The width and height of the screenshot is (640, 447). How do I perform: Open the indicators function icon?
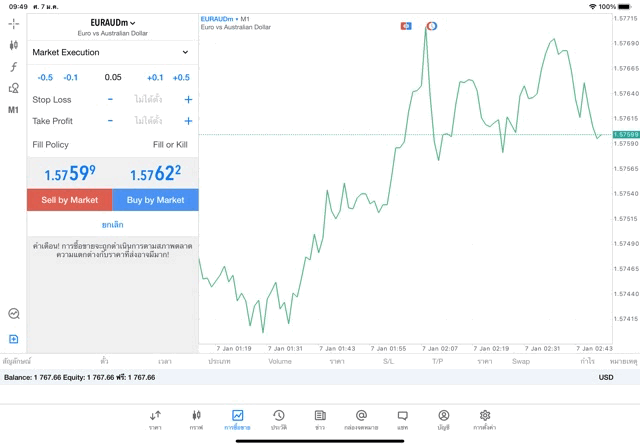click(13, 67)
